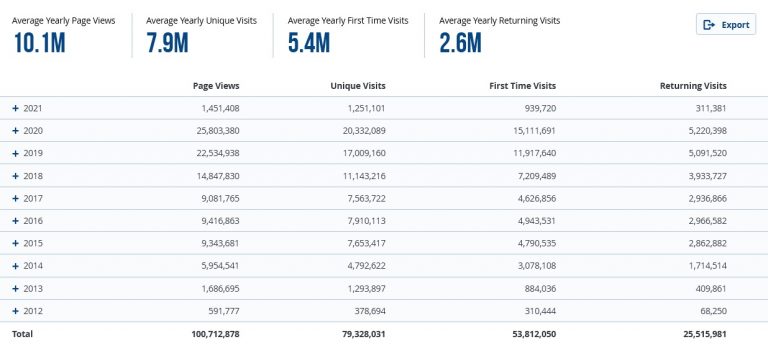Expand the 2015 year entry

pyautogui.click(x=15, y=243)
